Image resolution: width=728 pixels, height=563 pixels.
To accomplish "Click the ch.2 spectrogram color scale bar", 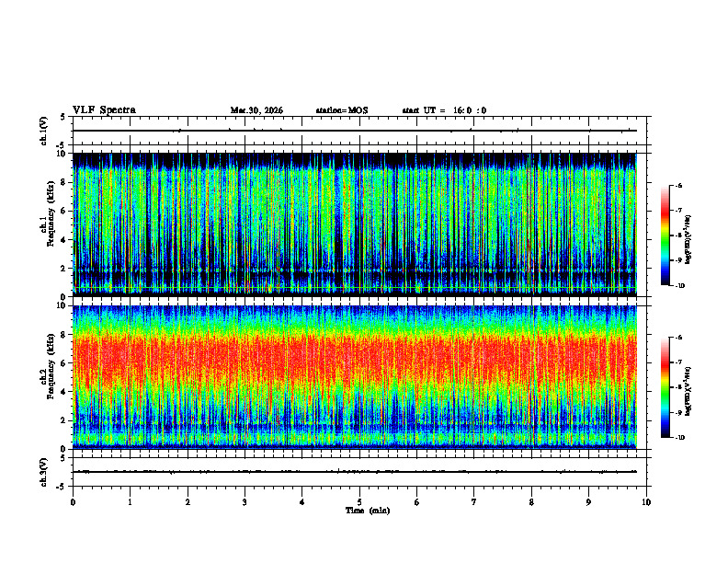I will (665, 387).
